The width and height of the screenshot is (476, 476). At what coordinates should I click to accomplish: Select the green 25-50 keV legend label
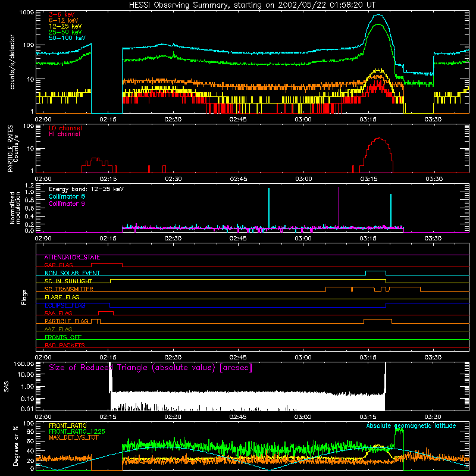pyautogui.click(x=65, y=32)
